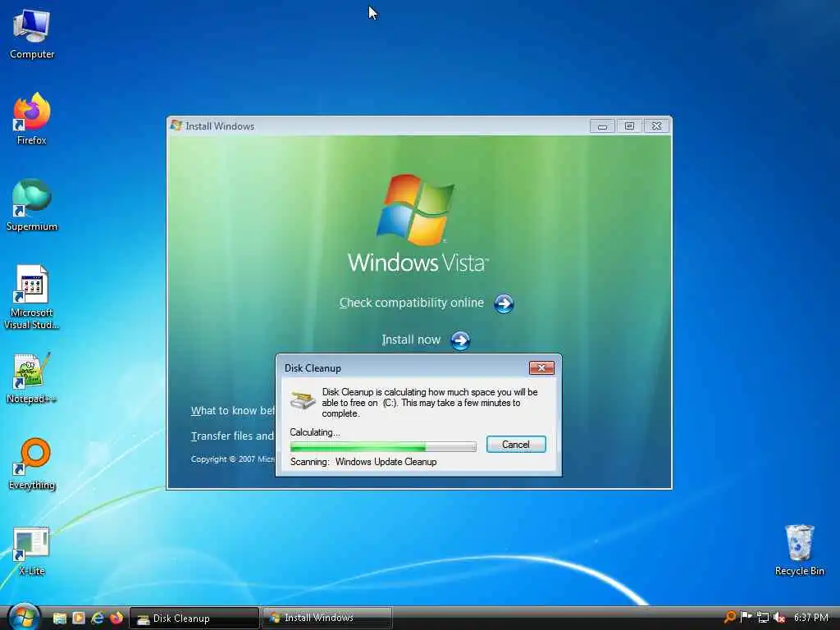Click the Copyright 2007 text
The width and height of the screenshot is (840, 630).
point(232,459)
